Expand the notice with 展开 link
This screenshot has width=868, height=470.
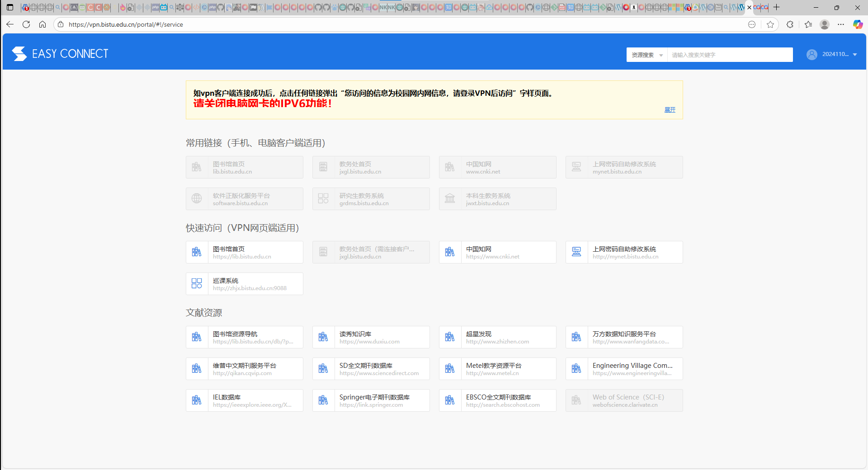coord(670,110)
